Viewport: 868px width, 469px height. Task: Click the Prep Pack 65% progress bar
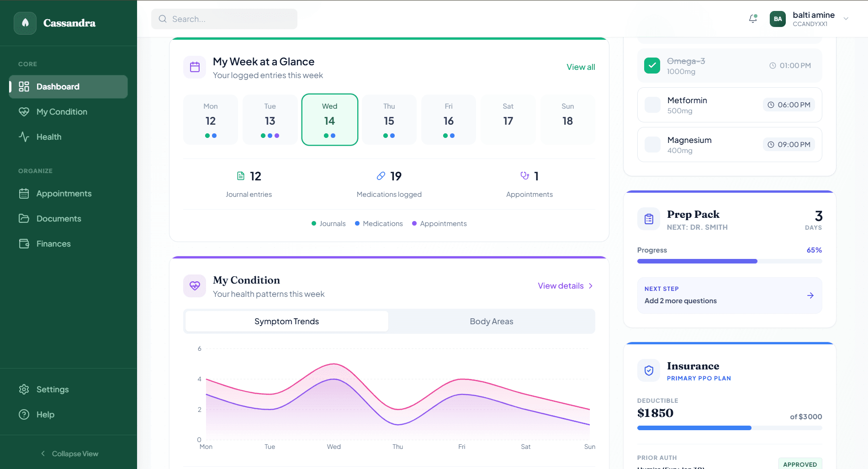[x=730, y=261]
